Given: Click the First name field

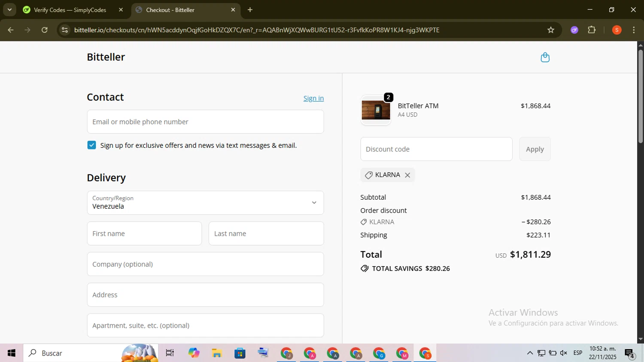Looking at the screenshot, I should point(144,234).
